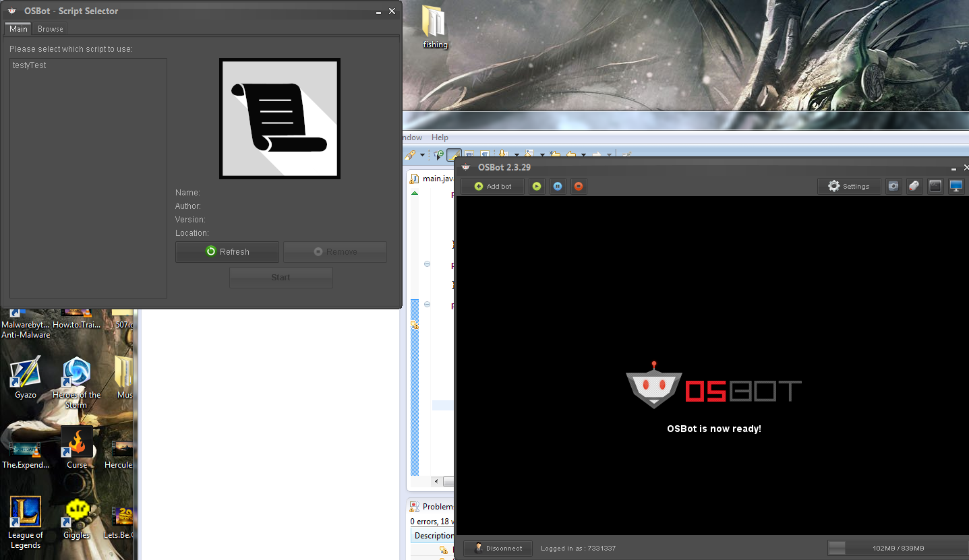Screen dimensions: 969x560
Task: Open the Problems view tab in Eclipse
Action: (x=432, y=507)
